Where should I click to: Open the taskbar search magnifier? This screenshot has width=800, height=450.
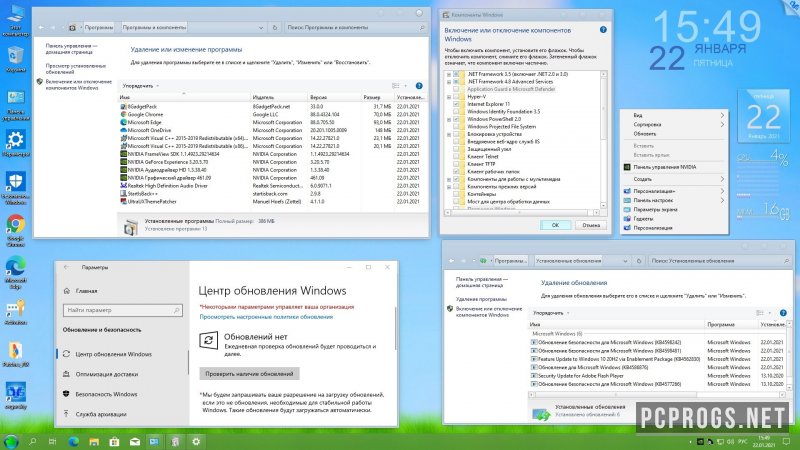[x=33, y=442]
